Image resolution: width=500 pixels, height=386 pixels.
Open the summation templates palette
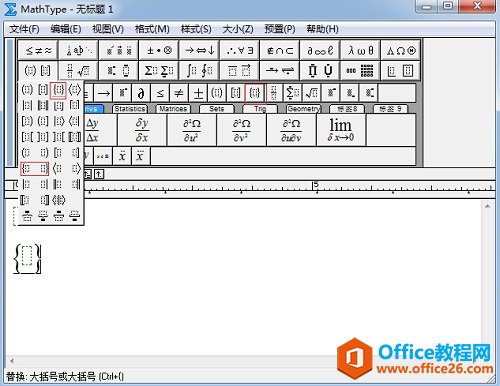pyautogui.click(x=159, y=70)
